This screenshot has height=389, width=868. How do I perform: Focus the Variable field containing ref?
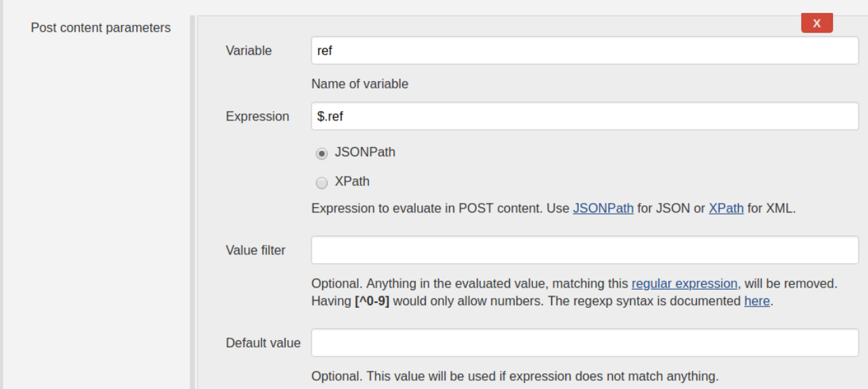(585, 51)
